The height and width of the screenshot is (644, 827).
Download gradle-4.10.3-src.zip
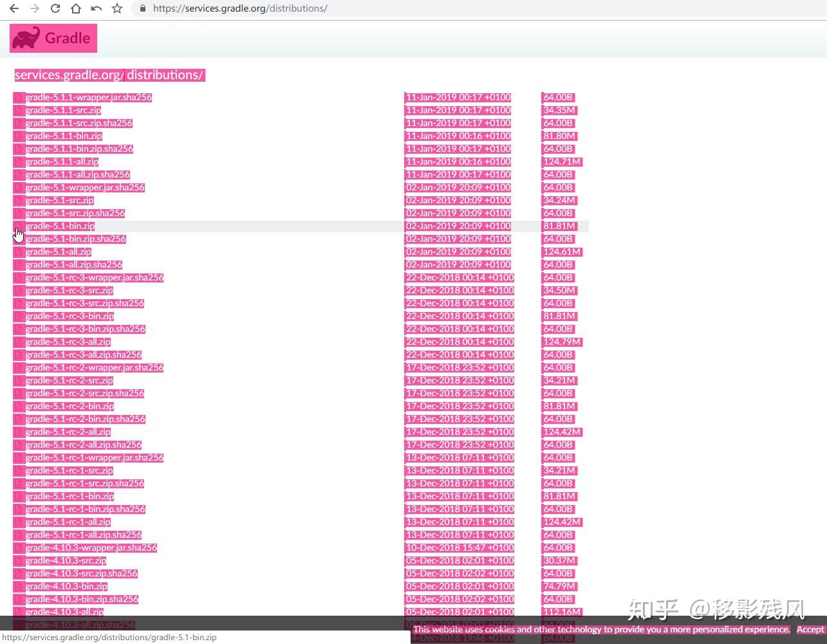pos(66,561)
